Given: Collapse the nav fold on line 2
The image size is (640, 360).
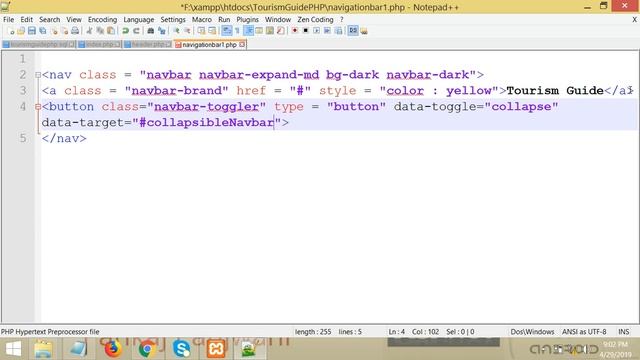Looking at the screenshot, I should point(38,75).
